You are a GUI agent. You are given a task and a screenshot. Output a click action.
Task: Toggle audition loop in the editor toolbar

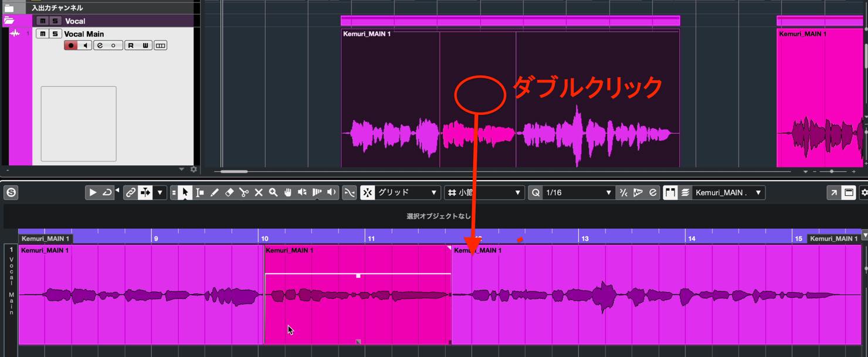(x=107, y=192)
